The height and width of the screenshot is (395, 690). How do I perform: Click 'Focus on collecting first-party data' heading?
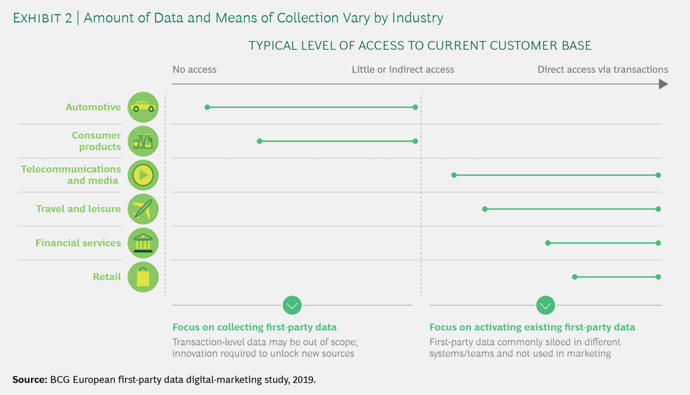254,327
